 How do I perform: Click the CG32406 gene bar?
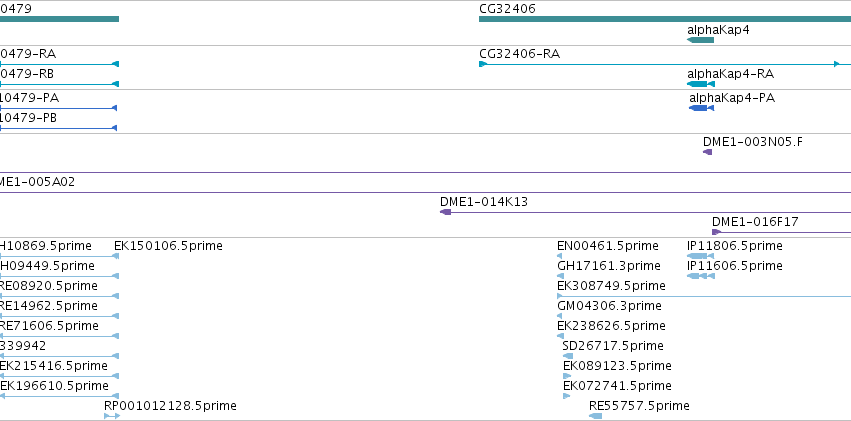pyautogui.click(x=665, y=20)
